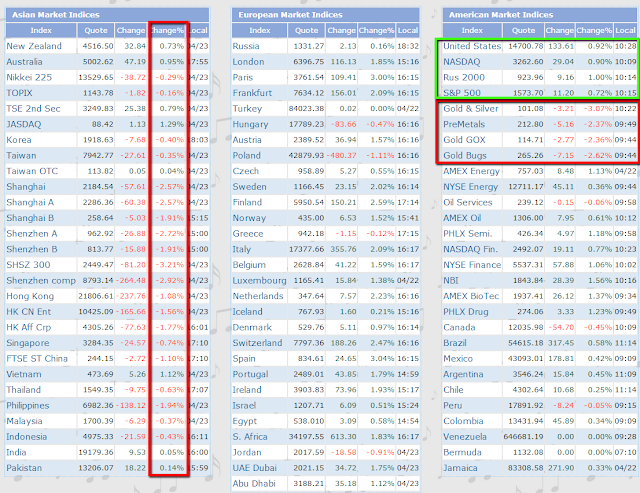The height and width of the screenshot is (493, 640).
Task: Select the European Market Indices title
Action: pos(290,15)
